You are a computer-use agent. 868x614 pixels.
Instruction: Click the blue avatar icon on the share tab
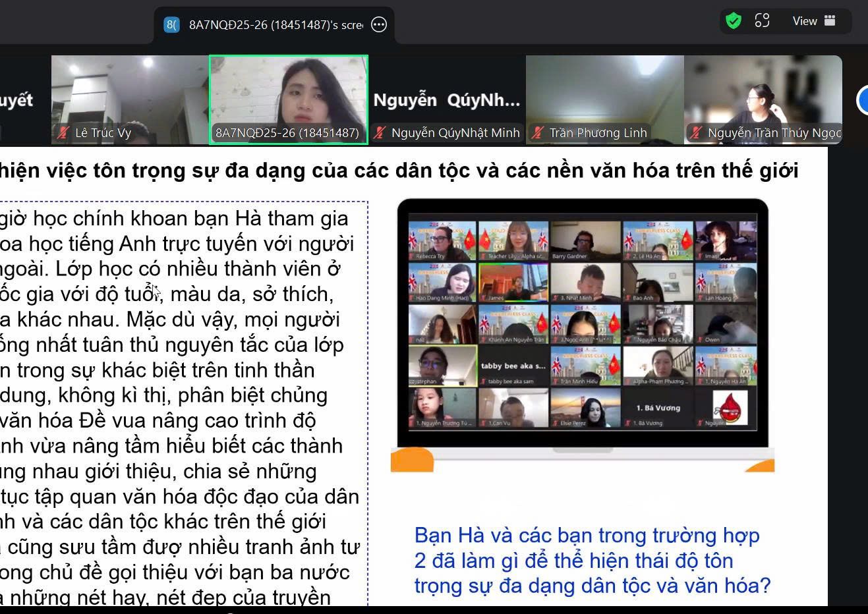pos(171,25)
